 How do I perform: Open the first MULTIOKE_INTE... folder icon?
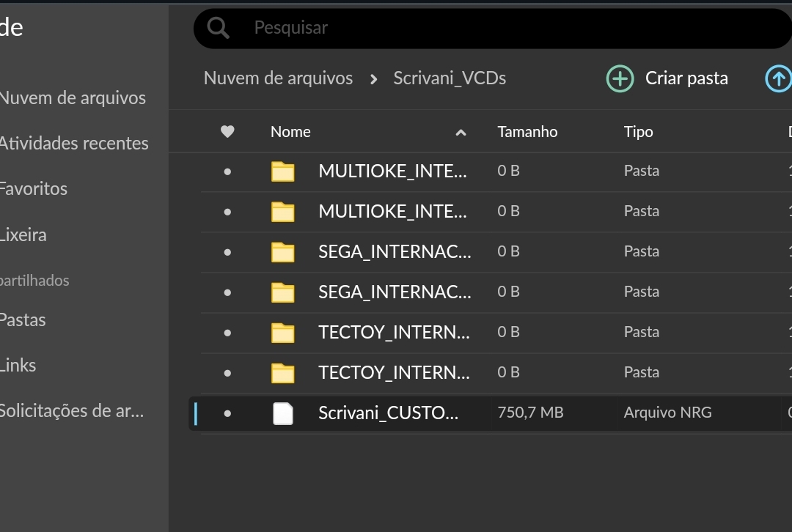tap(283, 171)
